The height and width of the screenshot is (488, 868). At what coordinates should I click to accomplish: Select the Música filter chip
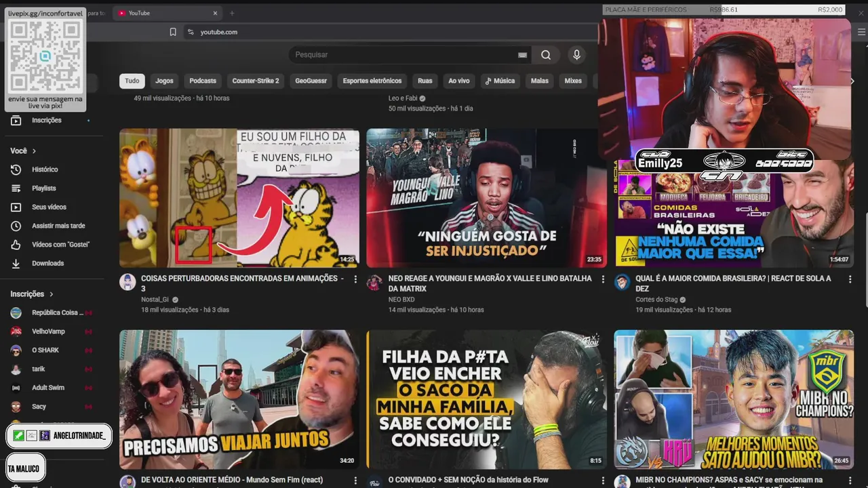[500, 81]
